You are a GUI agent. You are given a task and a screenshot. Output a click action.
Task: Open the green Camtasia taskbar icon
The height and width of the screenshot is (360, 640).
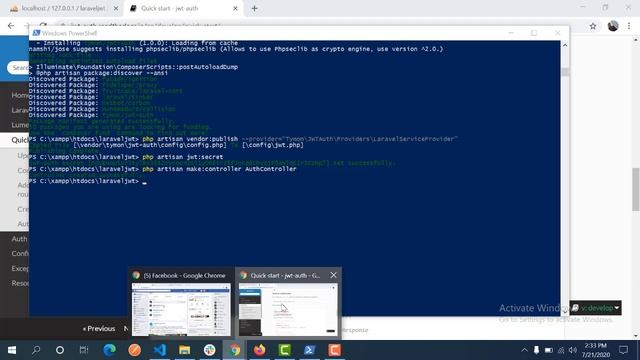pyautogui.click(x=284, y=350)
